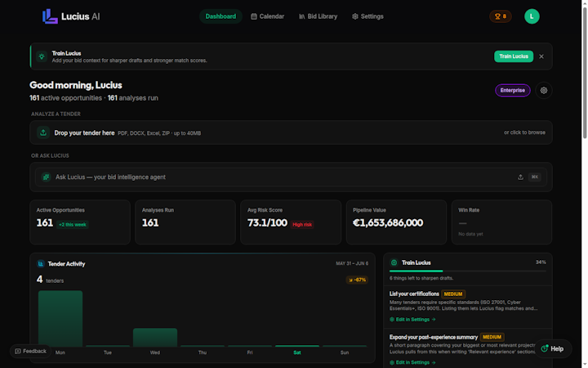Screen dimensions: 588x368
Task: Focus the Ask Lucius input field
Action: [x=291, y=177]
